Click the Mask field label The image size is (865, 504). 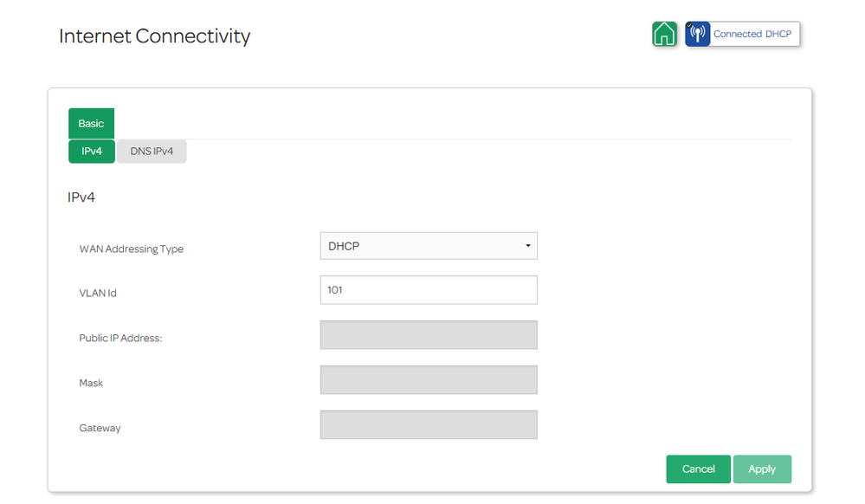pos(91,383)
